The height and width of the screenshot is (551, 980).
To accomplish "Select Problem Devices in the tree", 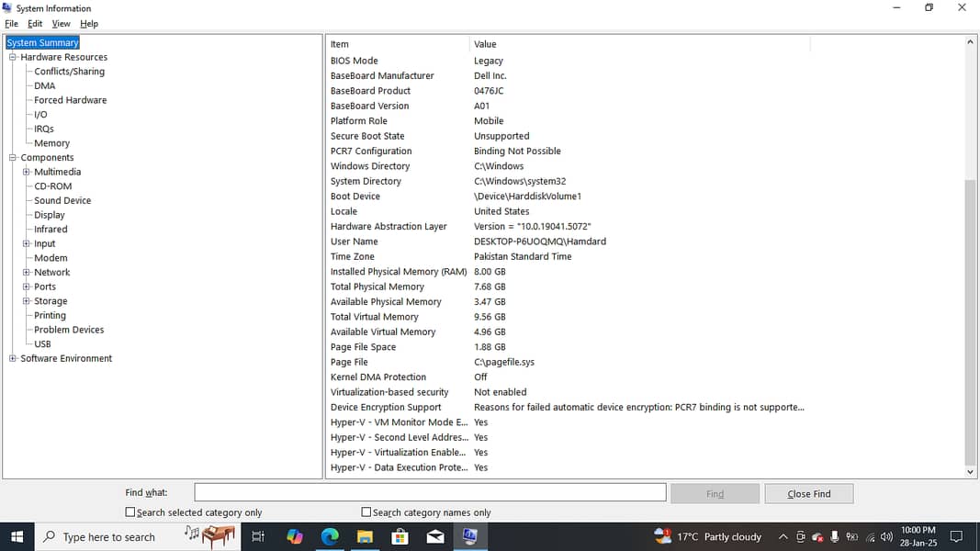I will (x=69, y=330).
